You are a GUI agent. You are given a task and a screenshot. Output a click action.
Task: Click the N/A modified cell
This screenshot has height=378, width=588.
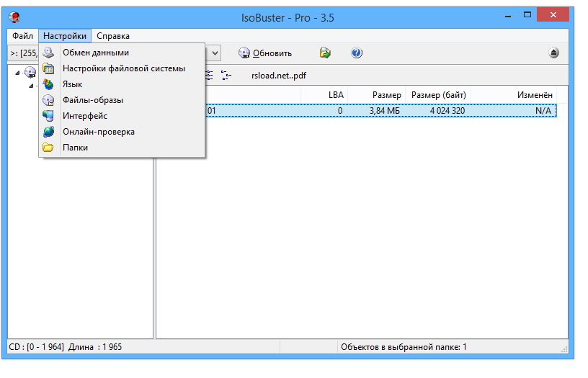click(x=543, y=111)
